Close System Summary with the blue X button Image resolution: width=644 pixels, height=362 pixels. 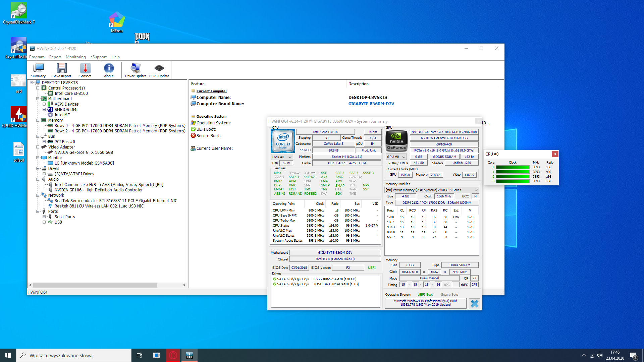[475, 304]
